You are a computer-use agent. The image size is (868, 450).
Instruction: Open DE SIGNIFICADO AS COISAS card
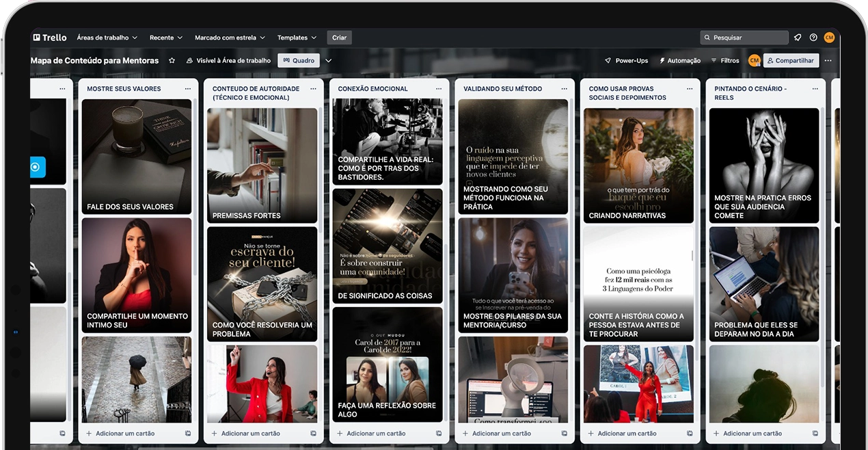pos(388,246)
